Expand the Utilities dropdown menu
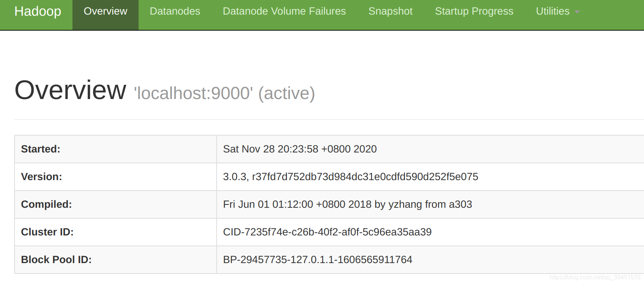644x284 pixels. (x=558, y=12)
